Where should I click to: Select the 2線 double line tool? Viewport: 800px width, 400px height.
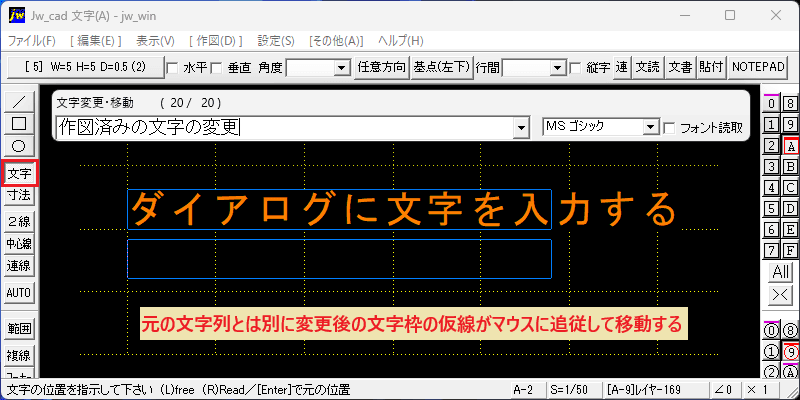point(19,221)
